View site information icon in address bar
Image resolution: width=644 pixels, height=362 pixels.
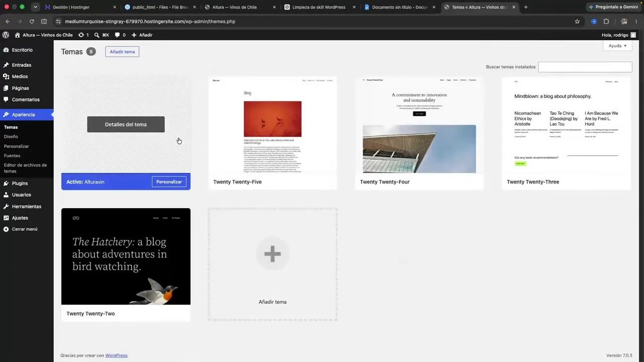[58, 22]
